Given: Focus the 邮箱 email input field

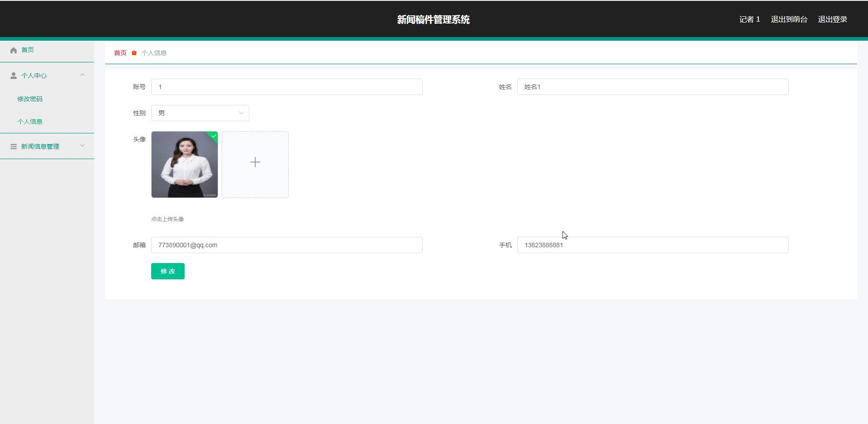Looking at the screenshot, I should tap(286, 245).
